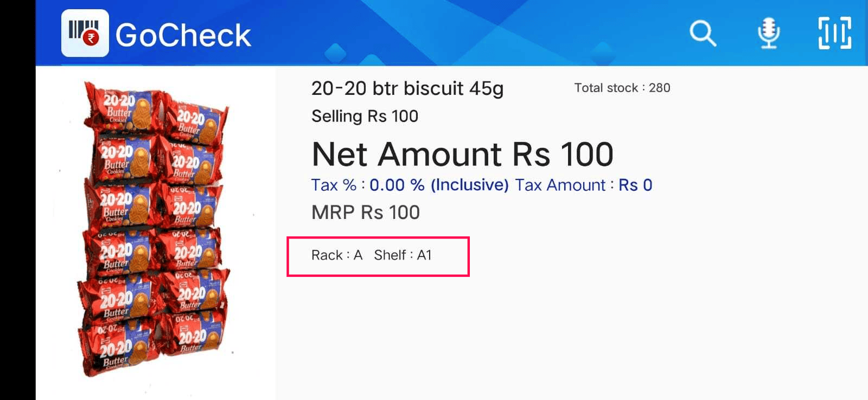Tap the Net Amount Rs 100 heading
868x400 pixels.
[x=462, y=154]
